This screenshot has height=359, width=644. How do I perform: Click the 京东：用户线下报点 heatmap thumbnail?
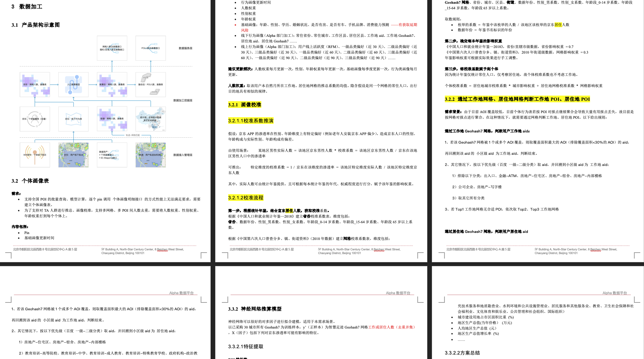(x=73, y=155)
